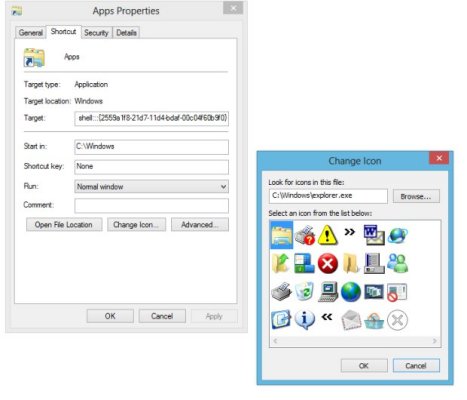Pick the red circle X error icon

327,263
